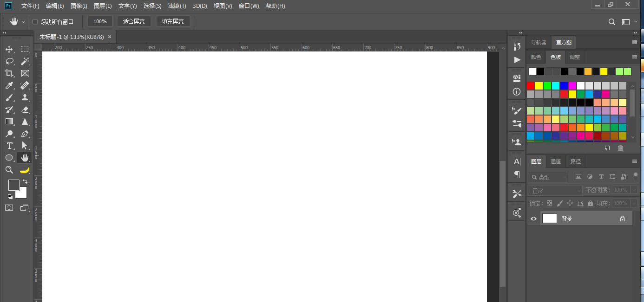
Task: Swap foreground and background colors
Action: 25,181
